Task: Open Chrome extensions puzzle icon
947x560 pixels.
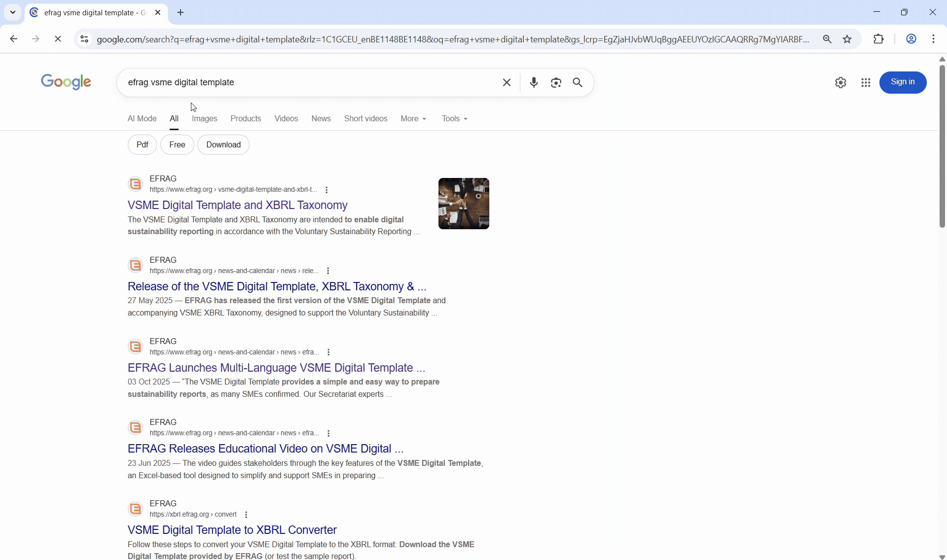Action: (878, 39)
